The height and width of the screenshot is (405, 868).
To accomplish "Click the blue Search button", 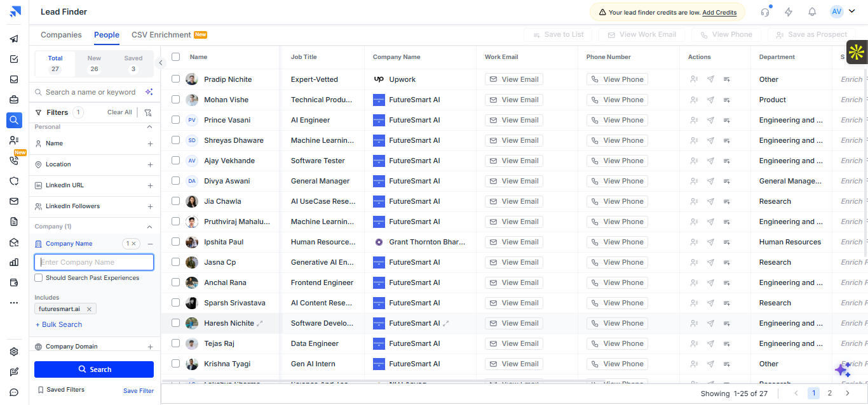I will tap(94, 369).
